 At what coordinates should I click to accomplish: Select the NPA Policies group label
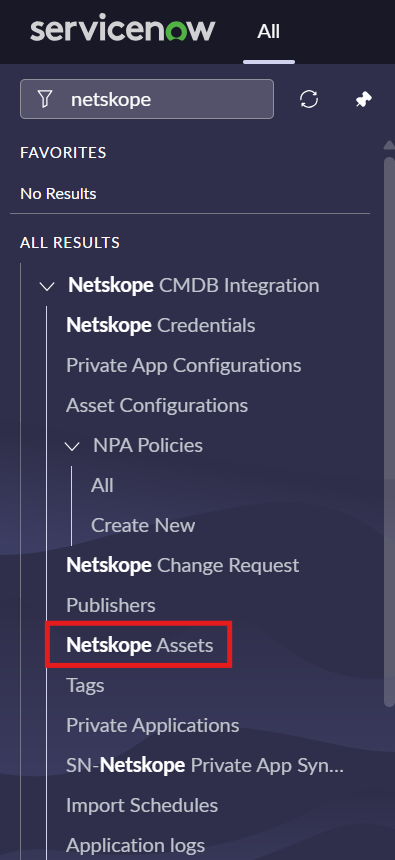tap(148, 445)
